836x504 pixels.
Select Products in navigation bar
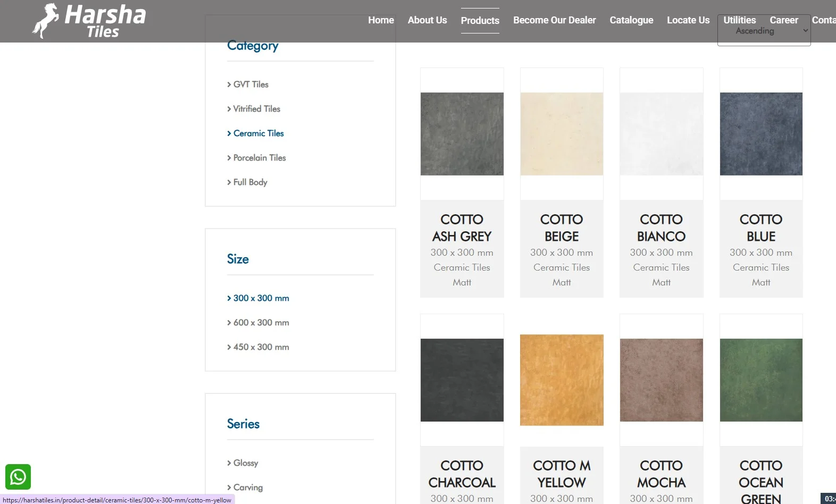480,21
